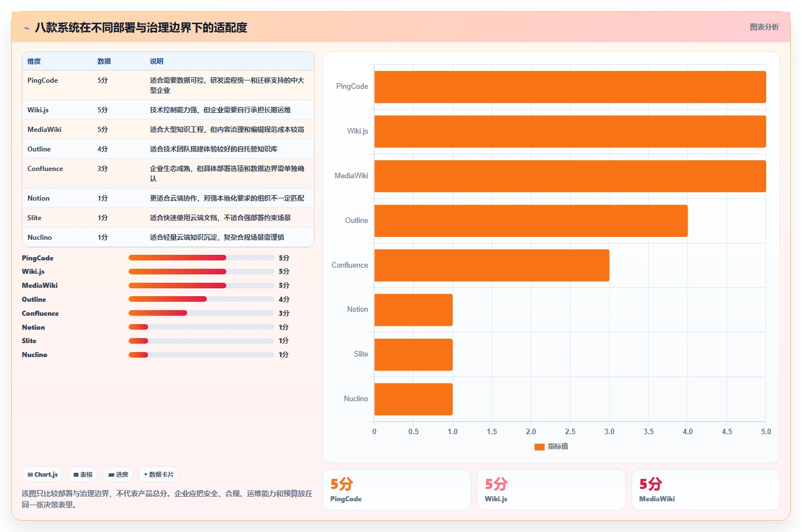Click the Slite progress bar
Screen dimensions: 802x532
tap(201, 341)
